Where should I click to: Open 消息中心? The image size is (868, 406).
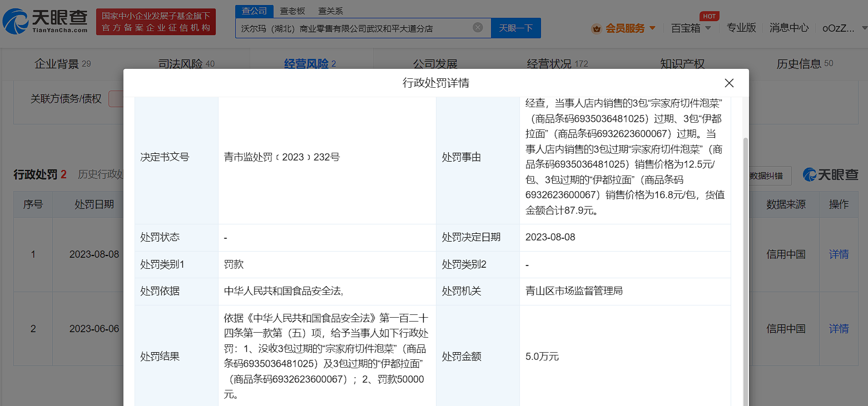789,28
